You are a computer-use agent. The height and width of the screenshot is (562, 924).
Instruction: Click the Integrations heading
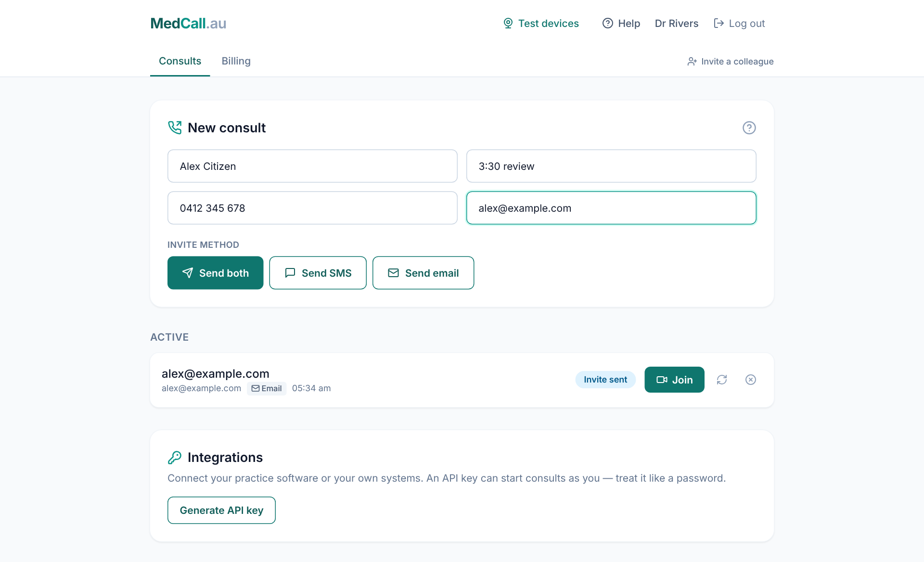coord(225,457)
